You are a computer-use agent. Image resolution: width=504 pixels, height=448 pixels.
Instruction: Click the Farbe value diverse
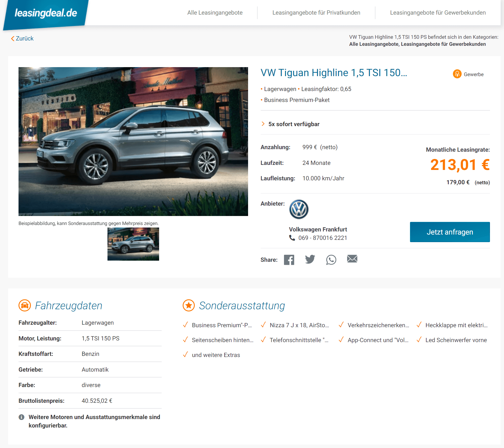click(x=91, y=385)
